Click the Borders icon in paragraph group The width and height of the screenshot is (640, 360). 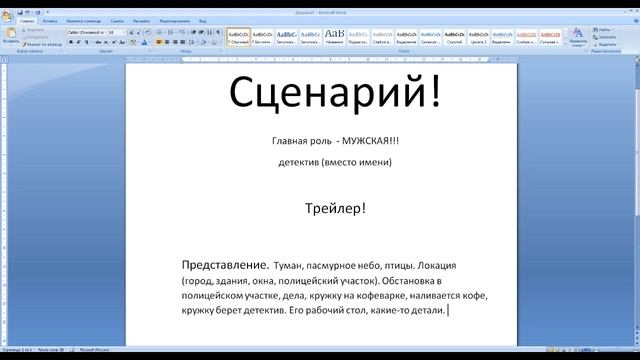click(x=214, y=42)
